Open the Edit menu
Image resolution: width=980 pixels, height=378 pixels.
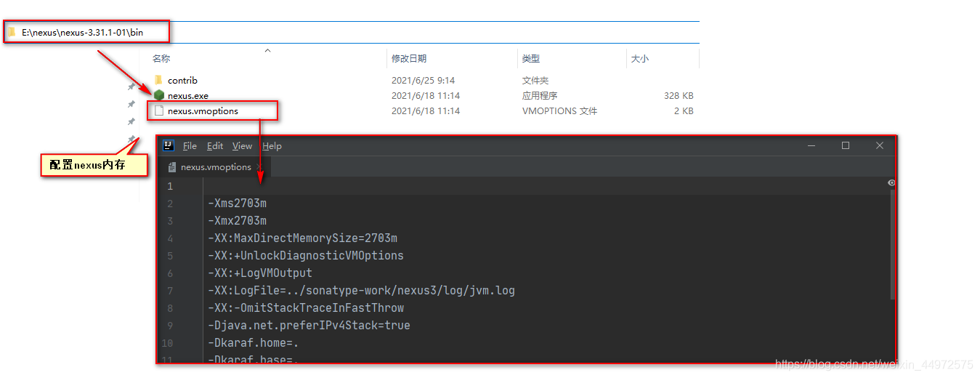(x=215, y=146)
